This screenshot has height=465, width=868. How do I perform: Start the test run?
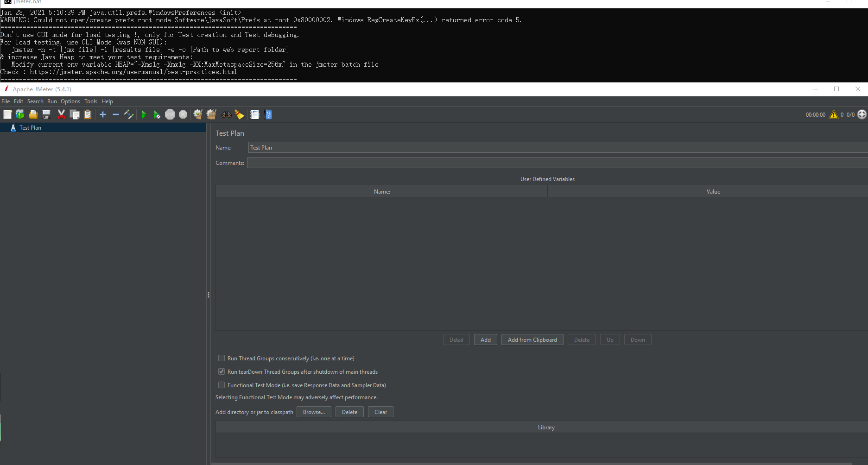tap(144, 114)
